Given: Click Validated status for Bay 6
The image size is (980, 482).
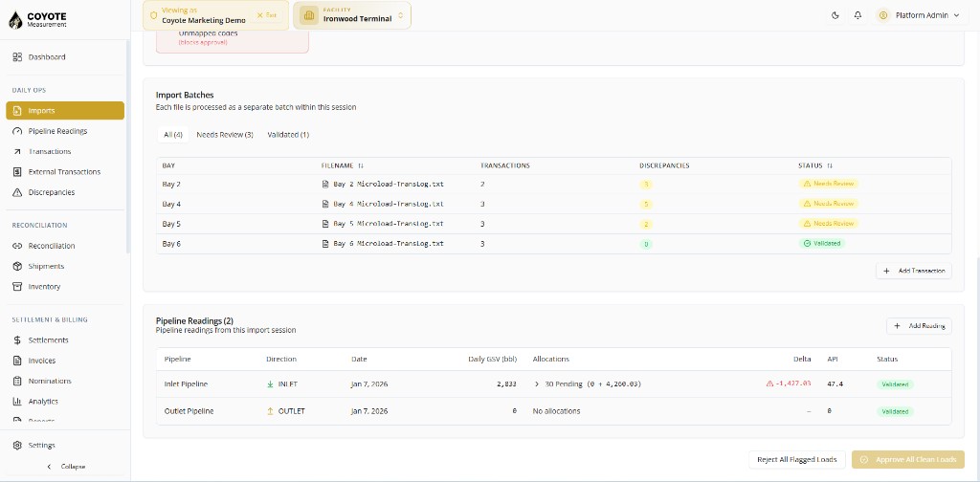Looking at the screenshot, I should tap(822, 244).
